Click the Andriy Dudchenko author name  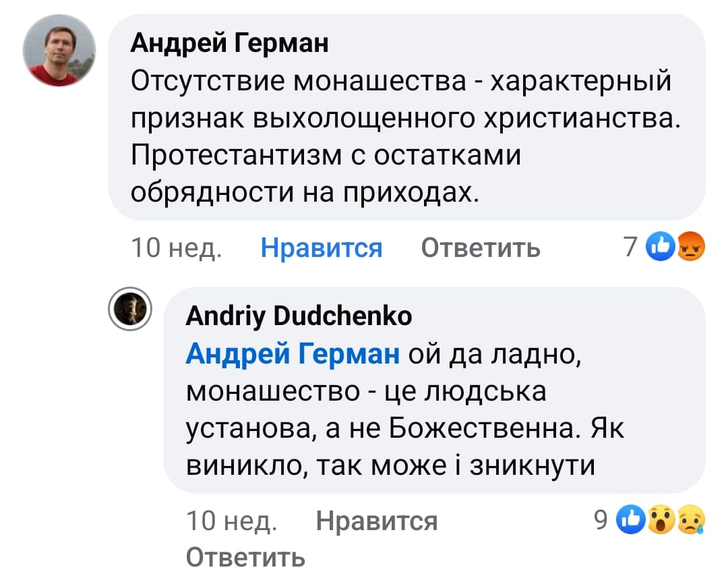coord(299,316)
